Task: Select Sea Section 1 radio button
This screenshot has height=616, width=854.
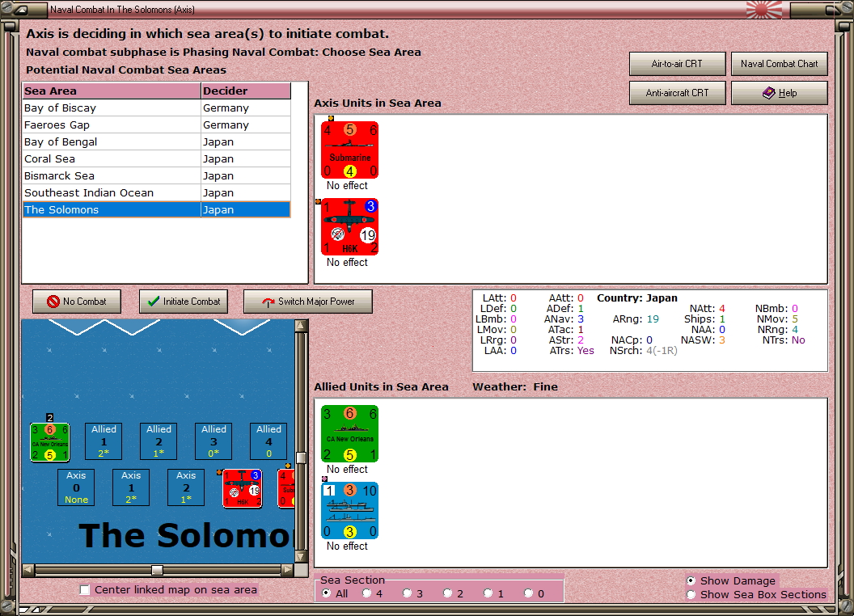Action: (x=488, y=593)
